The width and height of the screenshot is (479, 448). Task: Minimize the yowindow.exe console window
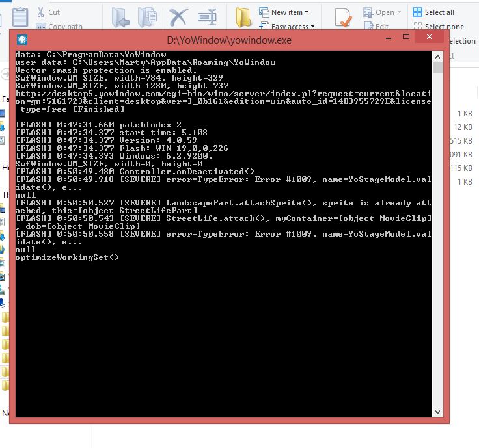point(389,38)
